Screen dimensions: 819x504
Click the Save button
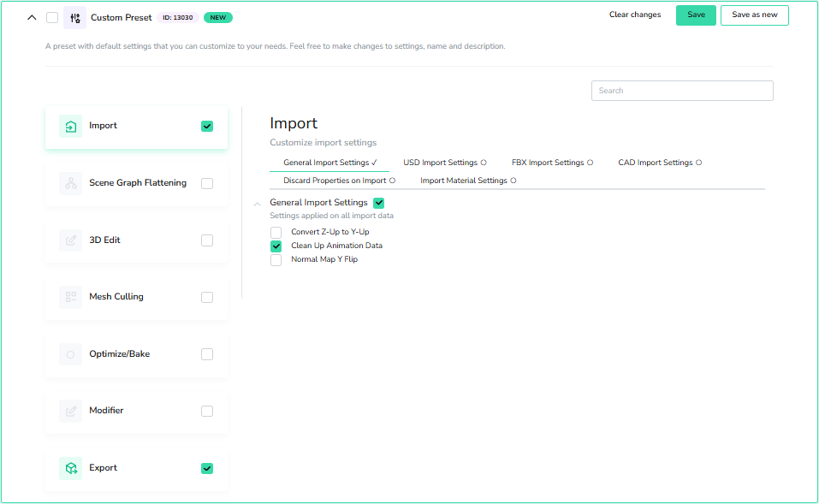(695, 15)
